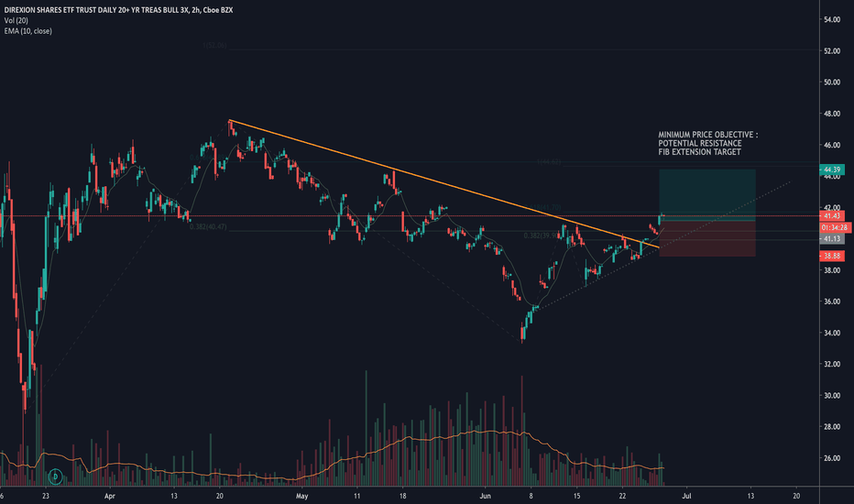Click the Jul label on time axis
This screenshot has height=504, width=854.
coord(687,497)
